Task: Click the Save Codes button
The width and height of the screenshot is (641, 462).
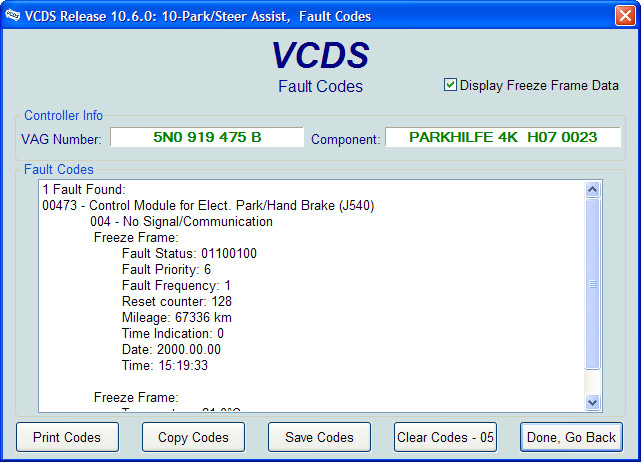Action: tap(319, 437)
